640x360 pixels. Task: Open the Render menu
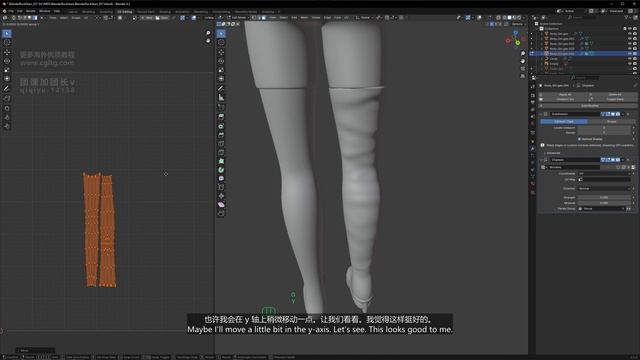31,11
